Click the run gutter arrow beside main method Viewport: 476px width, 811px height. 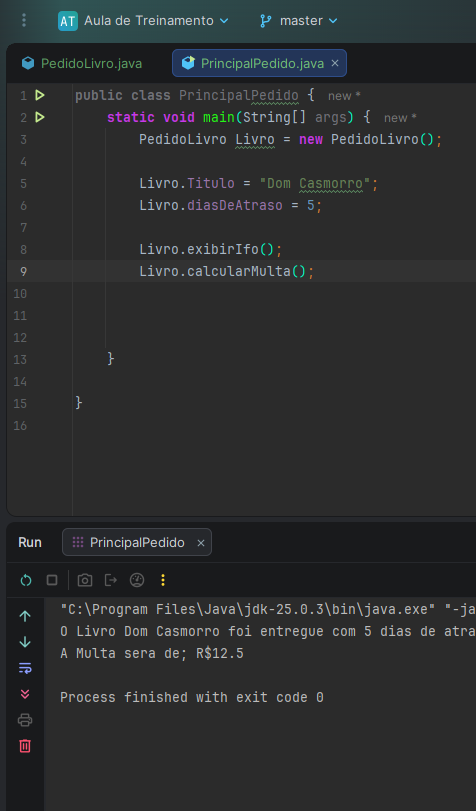coord(40,117)
